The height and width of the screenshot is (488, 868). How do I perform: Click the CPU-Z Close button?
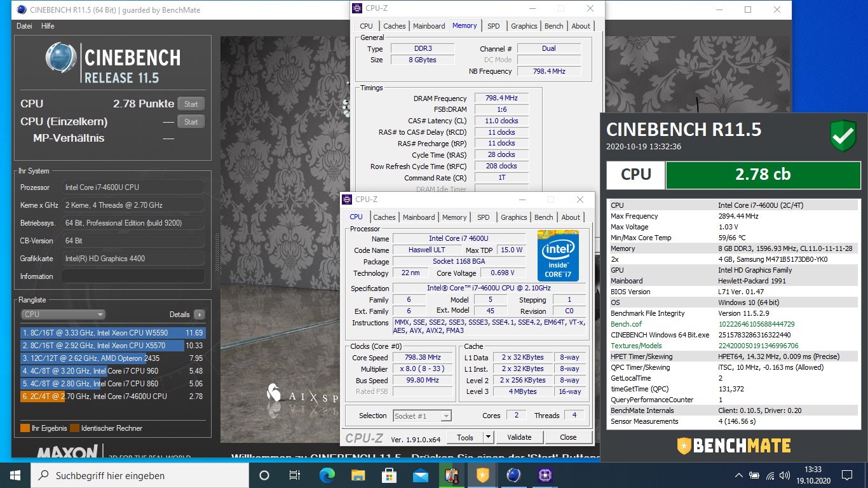click(x=568, y=437)
